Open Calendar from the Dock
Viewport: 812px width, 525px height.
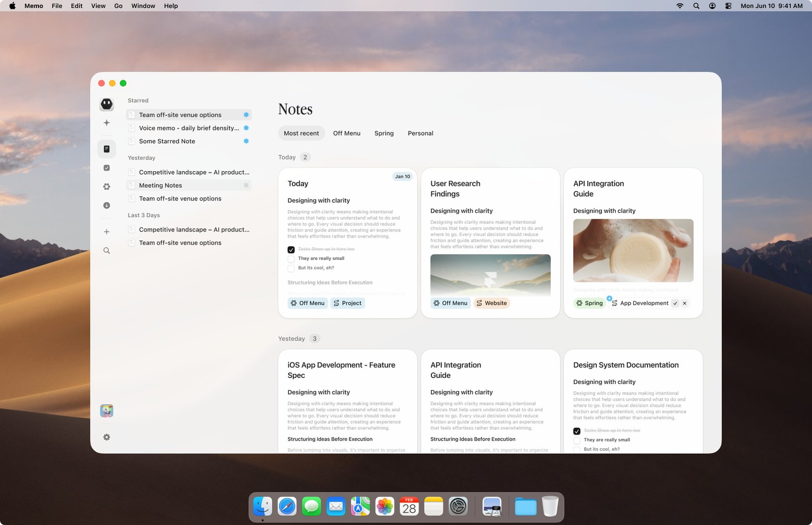click(x=409, y=506)
